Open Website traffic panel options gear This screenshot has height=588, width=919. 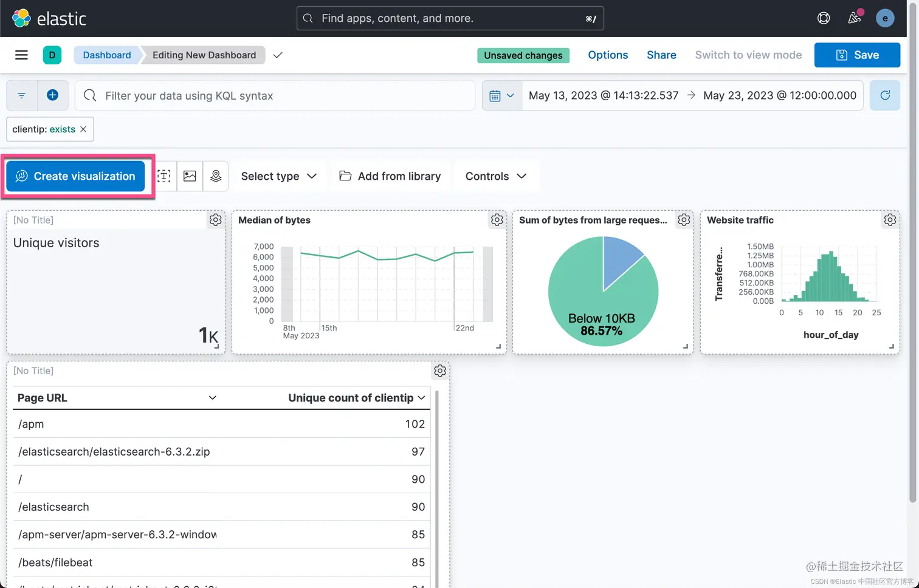tap(890, 220)
